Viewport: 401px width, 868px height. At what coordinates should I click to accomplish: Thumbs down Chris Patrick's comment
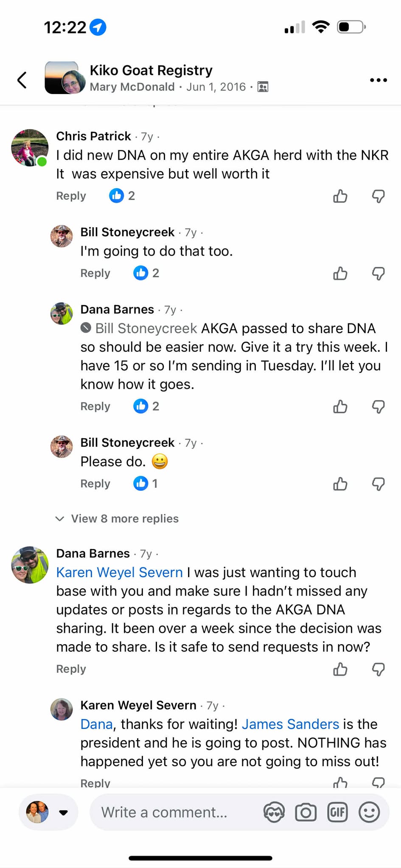point(378,196)
